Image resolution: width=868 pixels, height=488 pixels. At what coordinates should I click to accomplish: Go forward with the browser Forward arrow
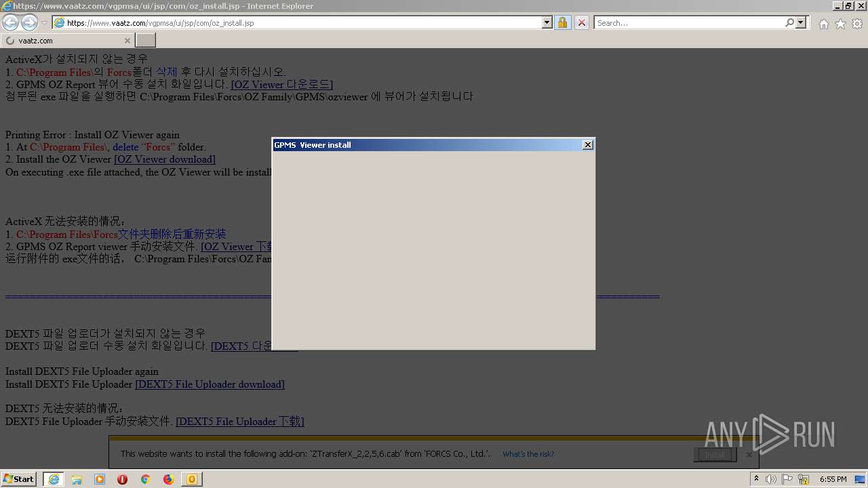pos(29,22)
